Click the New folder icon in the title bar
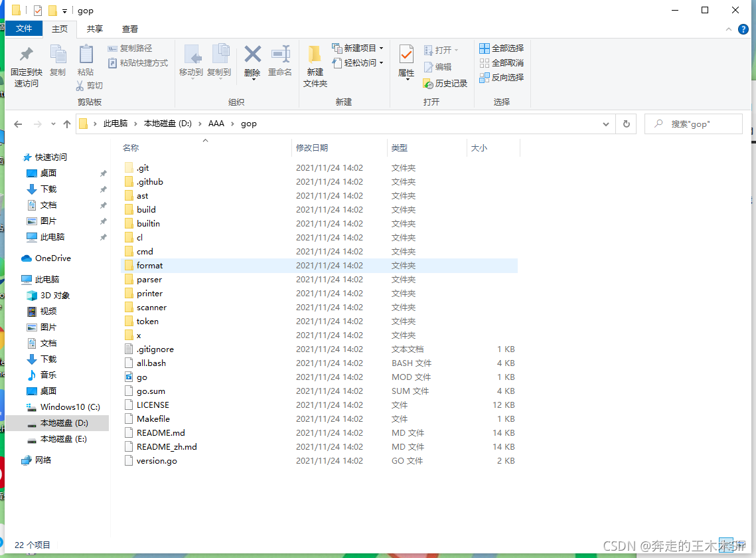 (x=52, y=10)
